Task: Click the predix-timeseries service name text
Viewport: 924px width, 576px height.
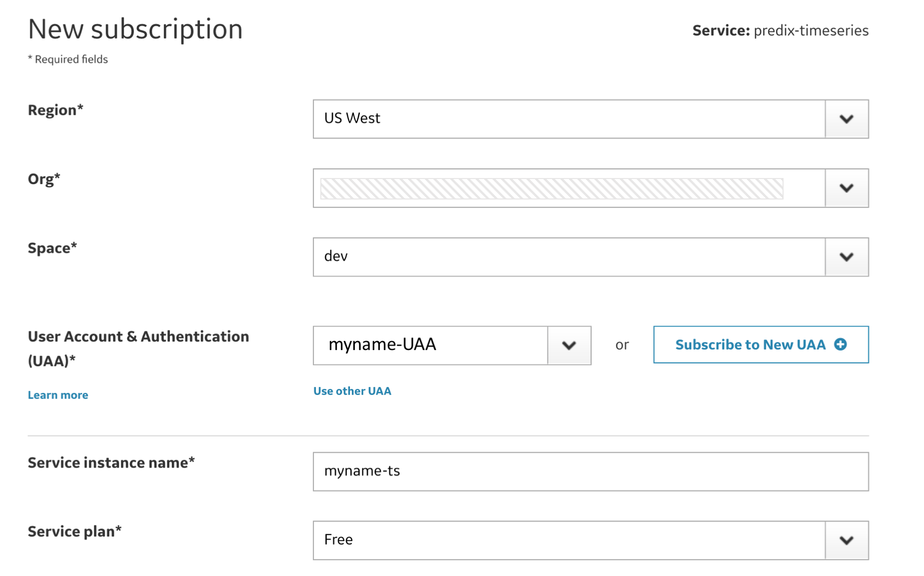Action: pyautogui.click(x=811, y=30)
